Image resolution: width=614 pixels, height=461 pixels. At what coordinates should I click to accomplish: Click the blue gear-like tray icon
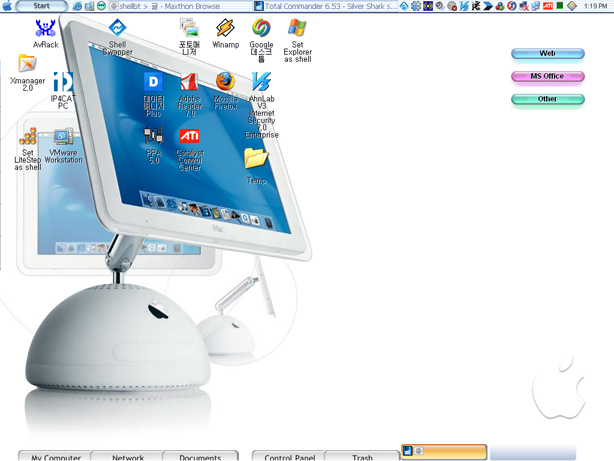point(416,6)
